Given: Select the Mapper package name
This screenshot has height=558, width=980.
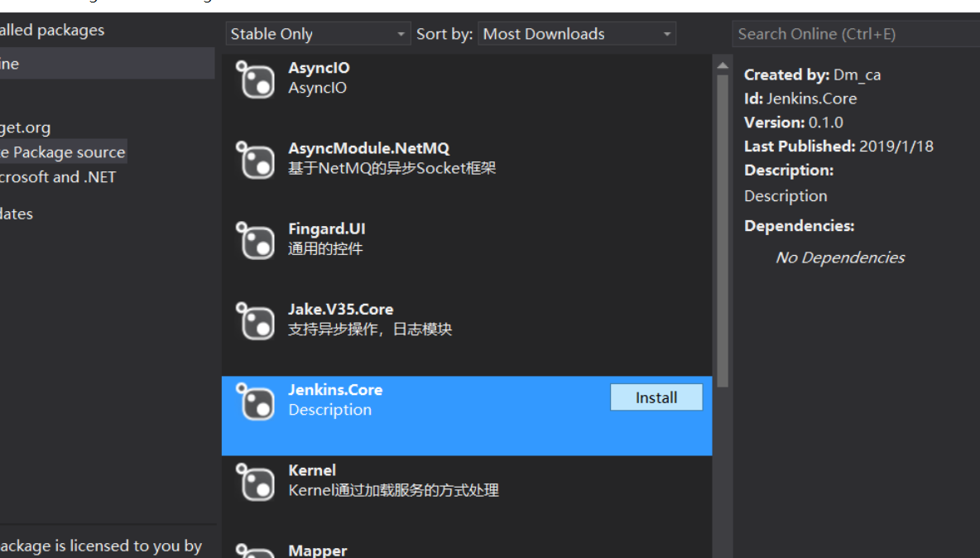Looking at the screenshot, I should [318, 551].
